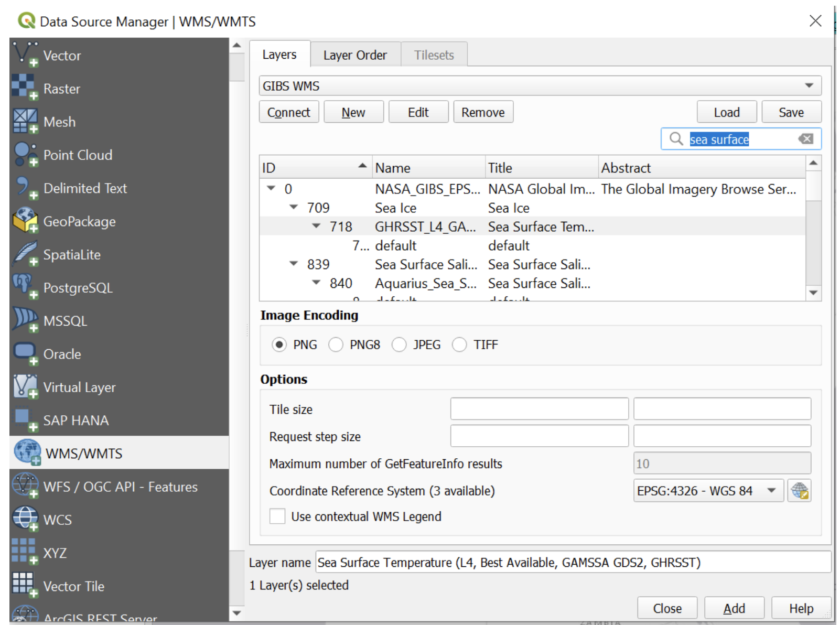Select the NASA_GIBS_EPS... root row

(532, 188)
